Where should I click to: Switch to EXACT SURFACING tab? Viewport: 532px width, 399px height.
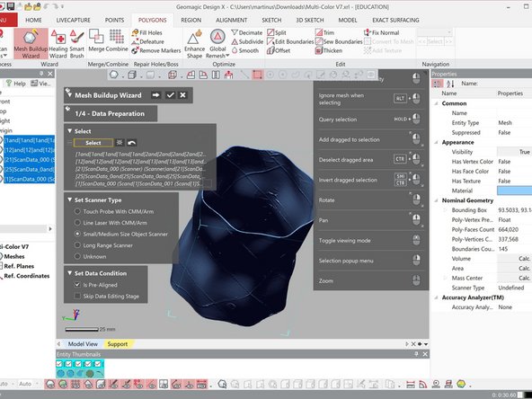395,20
